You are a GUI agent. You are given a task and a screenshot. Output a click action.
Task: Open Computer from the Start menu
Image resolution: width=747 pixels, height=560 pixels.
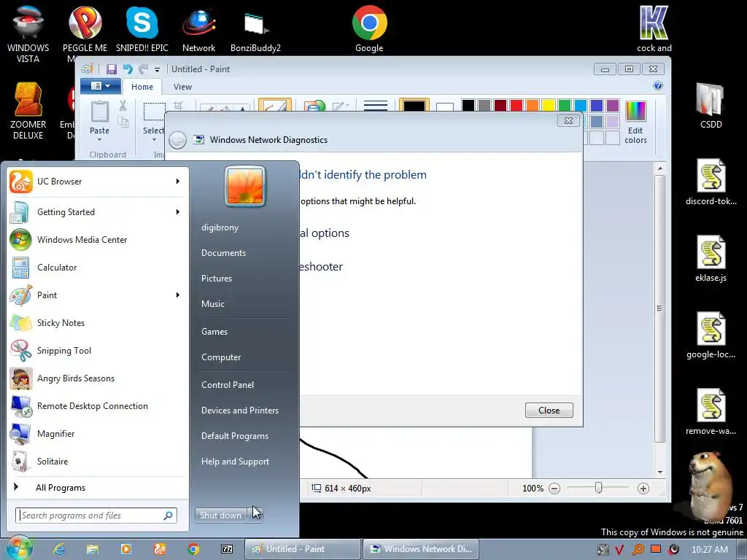[x=221, y=357]
